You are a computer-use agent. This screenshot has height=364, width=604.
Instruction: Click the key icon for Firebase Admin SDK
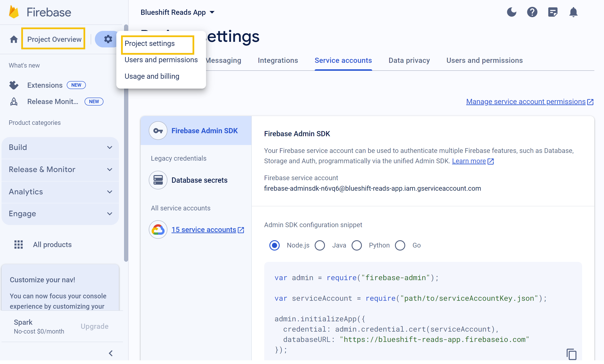pos(158,131)
